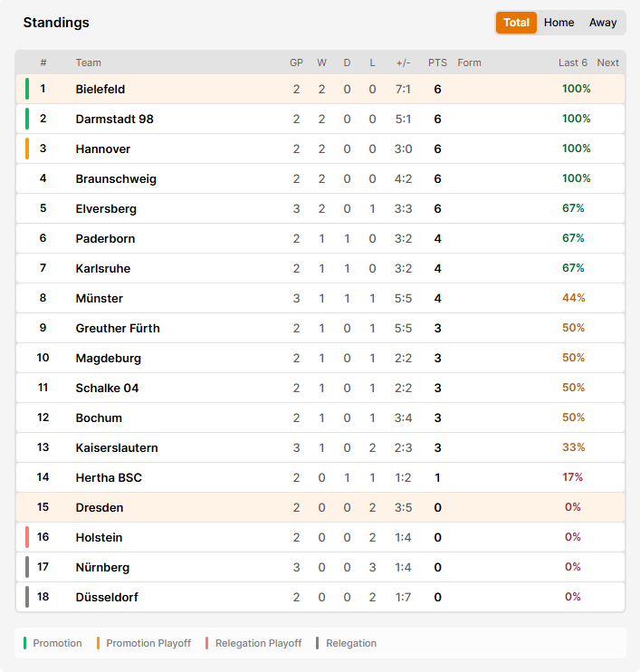This screenshot has height=672, width=640.
Task: Select the highlighted Dresden row
Action: pos(320,507)
